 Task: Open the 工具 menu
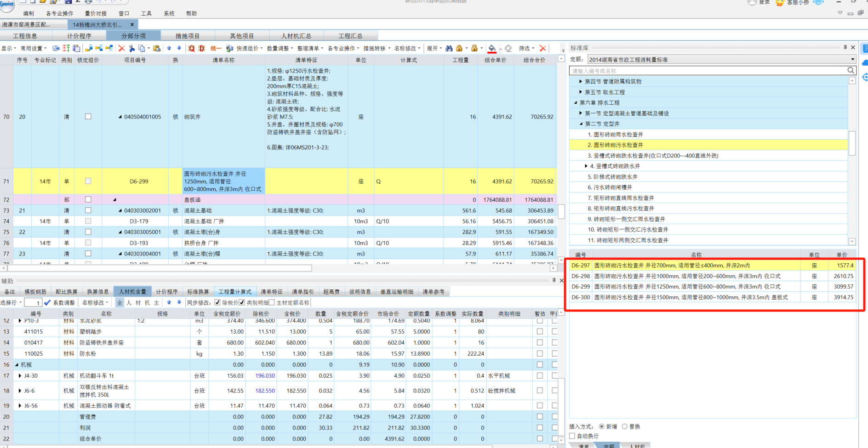pyautogui.click(x=146, y=13)
